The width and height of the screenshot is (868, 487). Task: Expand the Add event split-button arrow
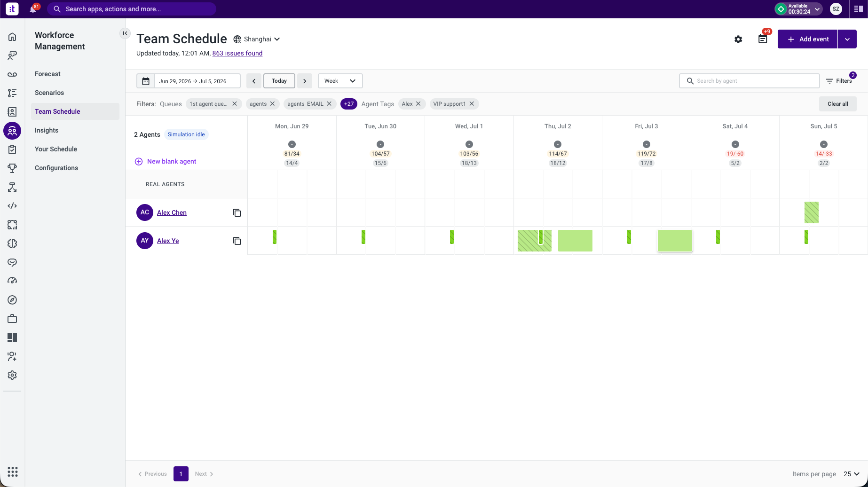(x=847, y=39)
